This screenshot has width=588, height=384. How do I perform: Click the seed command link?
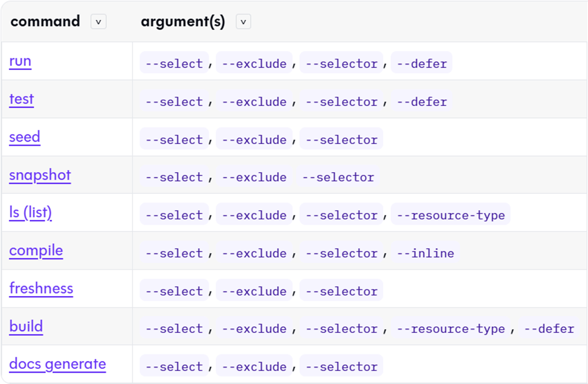25,137
